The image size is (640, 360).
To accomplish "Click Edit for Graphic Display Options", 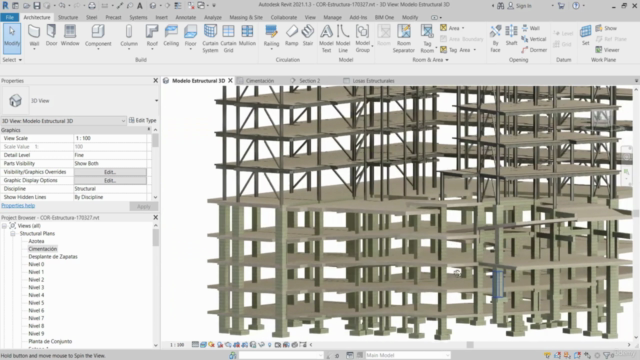I will tap(110, 180).
